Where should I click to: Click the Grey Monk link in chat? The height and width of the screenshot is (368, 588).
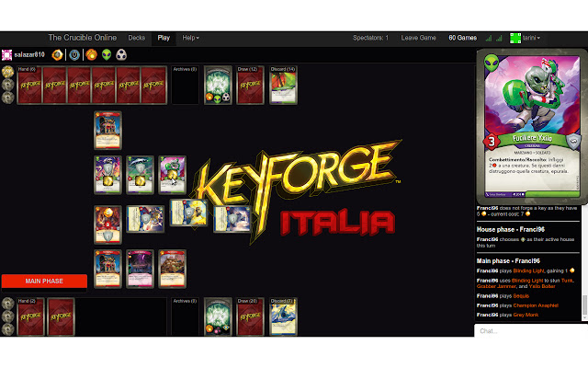tap(526, 315)
